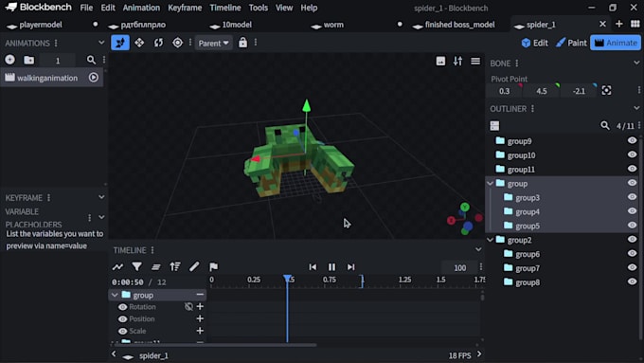Image resolution: width=644 pixels, height=363 pixels.
Task: Import animation file from folder icon
Action: [29, 60]
